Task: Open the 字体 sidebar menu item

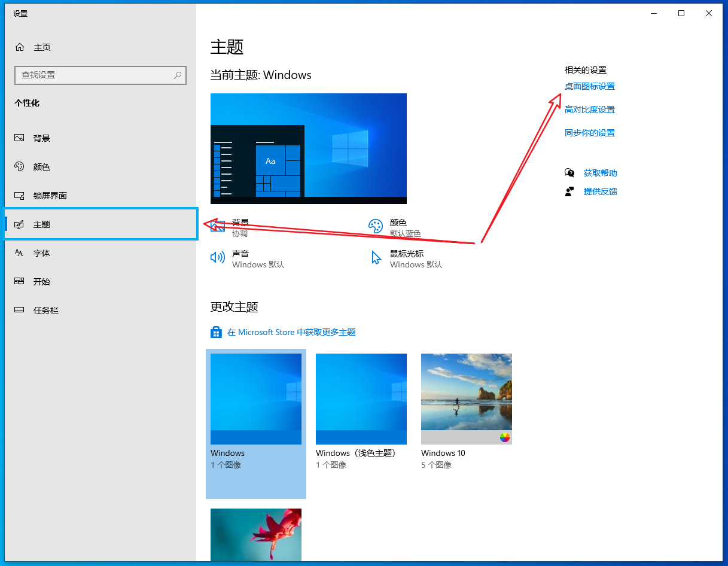Action: [x=100, y=253]
